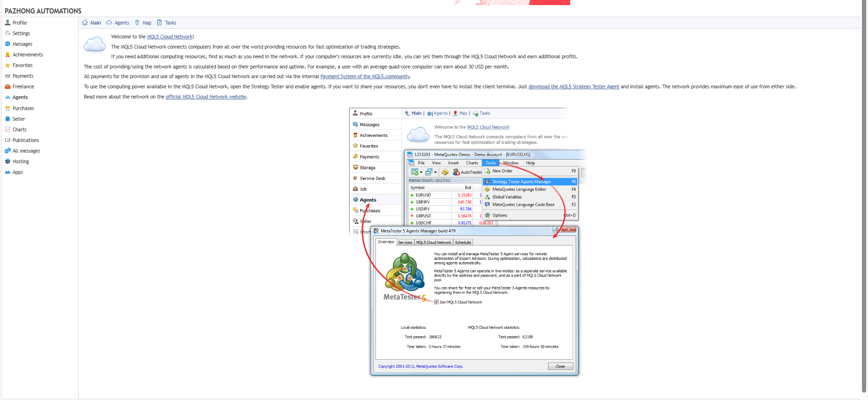This screenshot has height=400, width=868.
Task: Click the Payments card icon
Action: (x=7, y=76)
